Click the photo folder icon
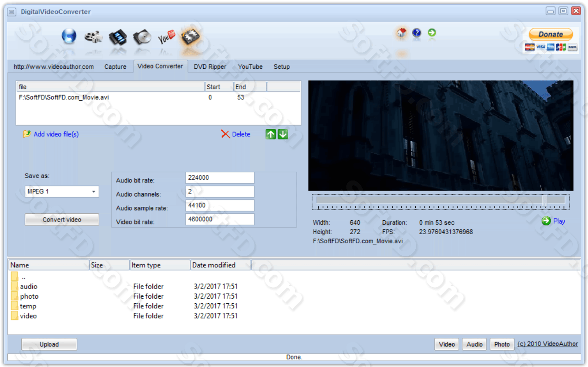Image resolution: width=588 pixels, height=367 pixels. click(x=14, y=296)
